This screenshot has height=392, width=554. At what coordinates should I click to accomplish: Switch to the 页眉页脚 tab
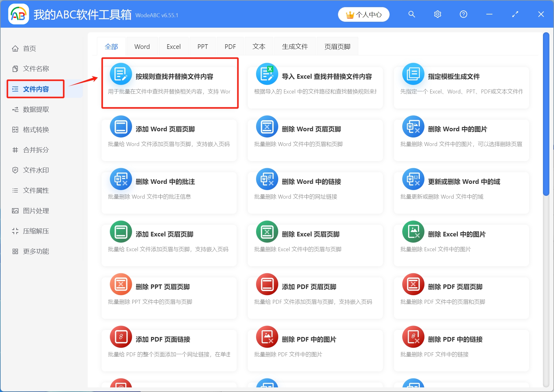pyautogui.click(x=337, y=46)
